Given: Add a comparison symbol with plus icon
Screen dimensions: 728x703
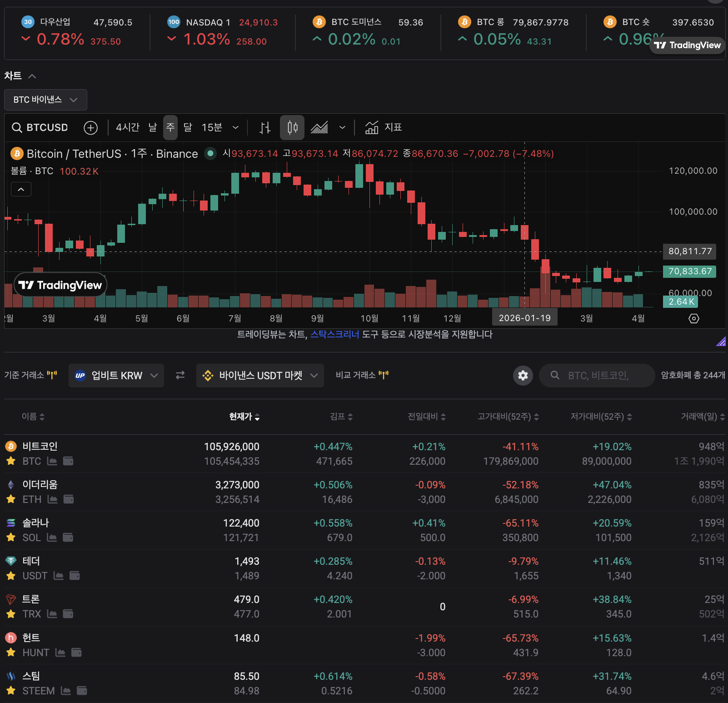Looking at the screenshot, I should (91, 128).
